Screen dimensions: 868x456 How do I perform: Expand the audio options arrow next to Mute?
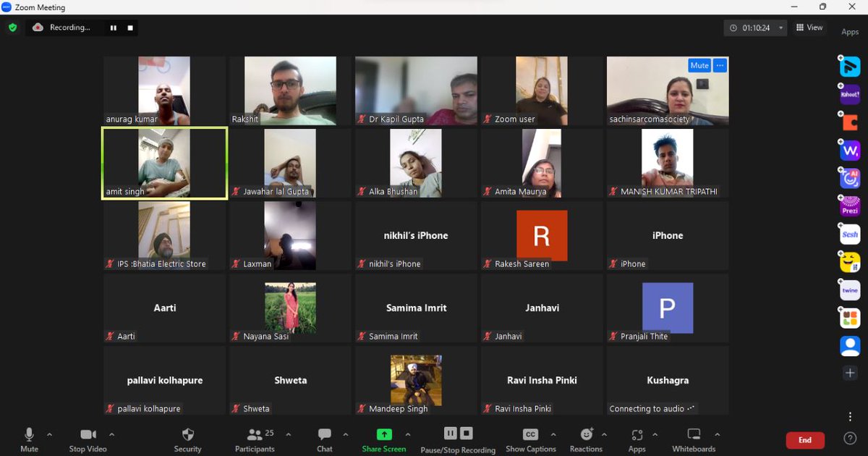[x=49, y=434]
